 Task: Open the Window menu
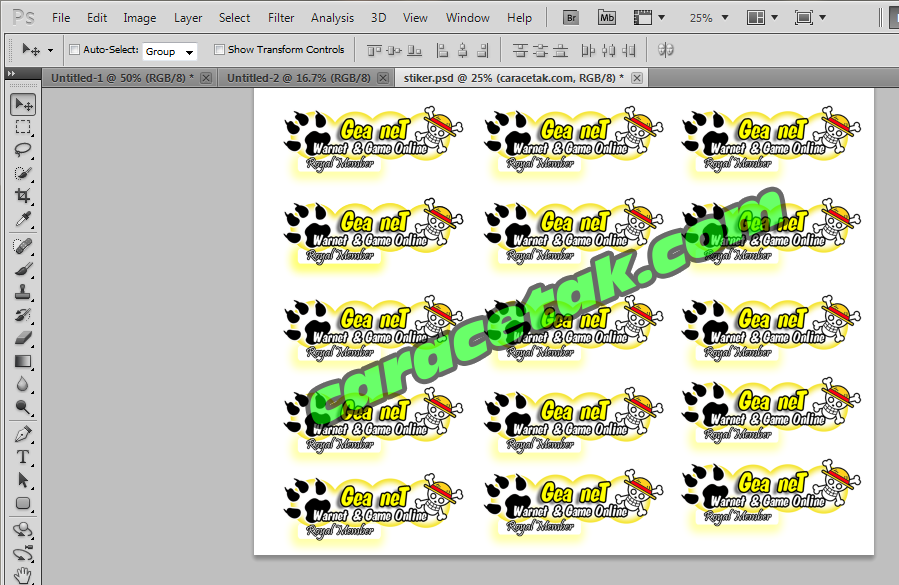tap(468, 18)
